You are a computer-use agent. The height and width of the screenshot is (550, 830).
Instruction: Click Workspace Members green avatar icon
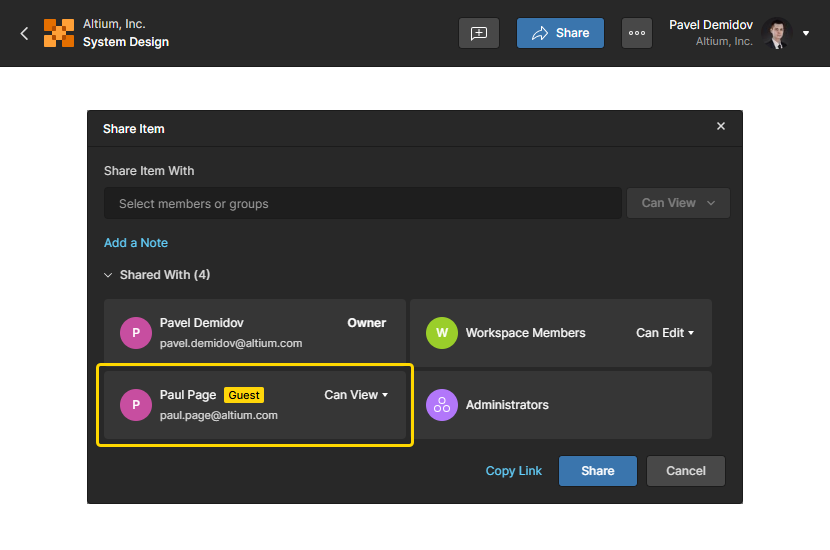click(x=442, y=333)
